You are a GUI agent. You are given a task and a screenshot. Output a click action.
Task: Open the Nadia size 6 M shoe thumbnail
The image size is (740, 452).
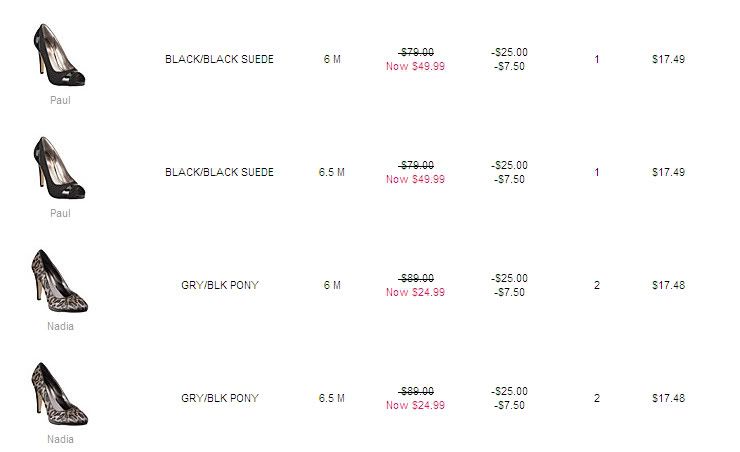[x=59, y=283]
